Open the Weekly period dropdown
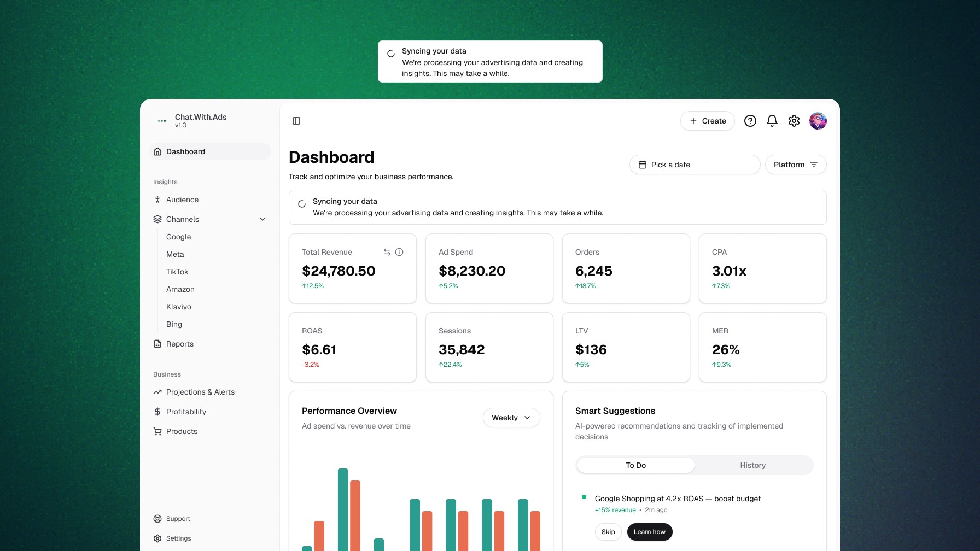This screenshot has width=980, height=551. [x=511, y=418]
